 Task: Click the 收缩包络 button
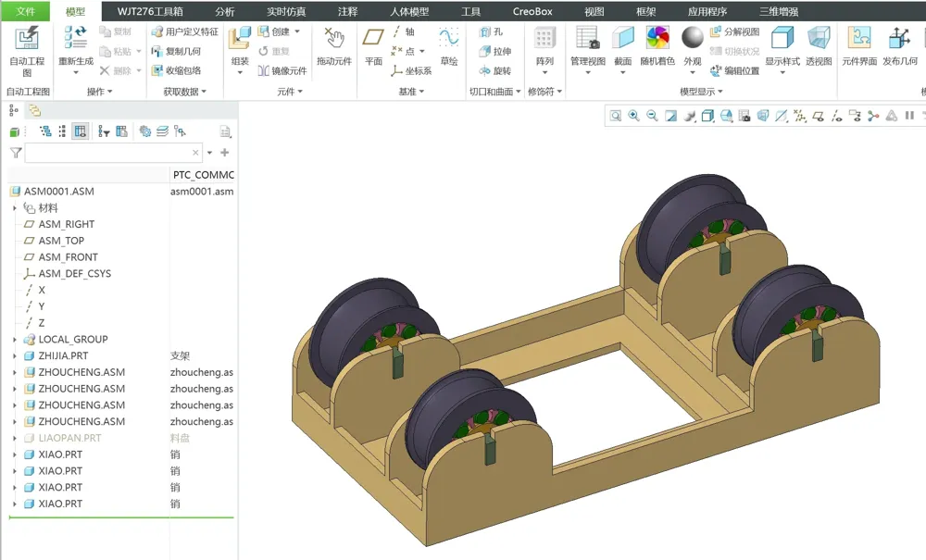pyautogui.click(x=176, y=70)
